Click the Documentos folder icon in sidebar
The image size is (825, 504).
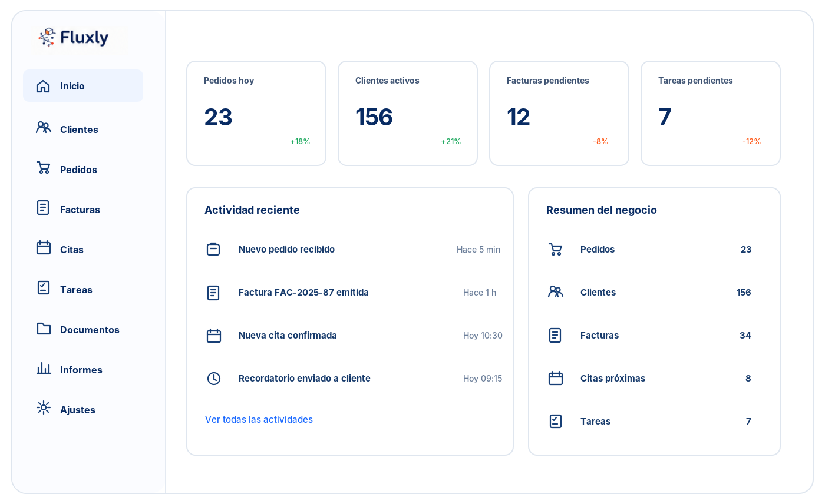pyautogui.click(x=44, y=328)
